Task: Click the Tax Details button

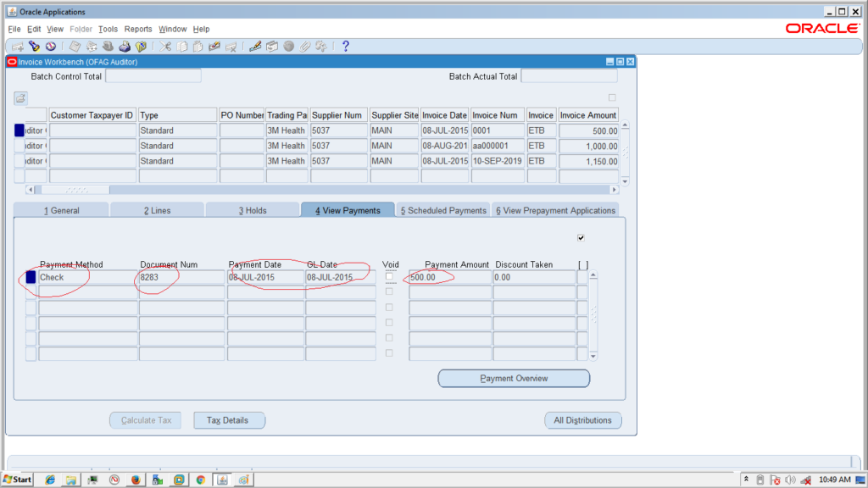Action: (227, 420)
